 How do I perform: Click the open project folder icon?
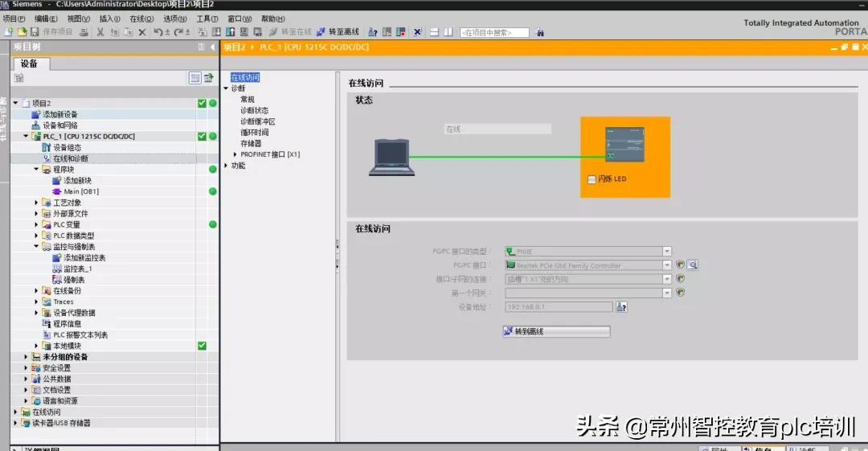point(23,32)
